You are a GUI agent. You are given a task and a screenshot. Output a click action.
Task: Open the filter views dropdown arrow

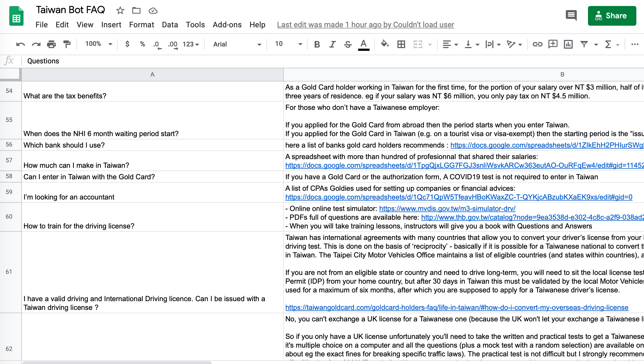pos(596,45)
